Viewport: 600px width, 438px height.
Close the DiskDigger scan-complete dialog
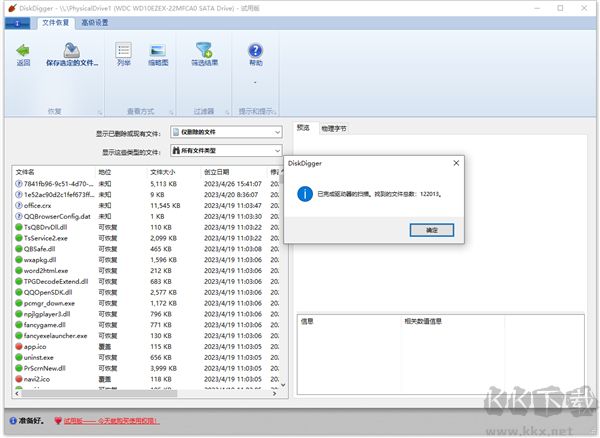455,162
